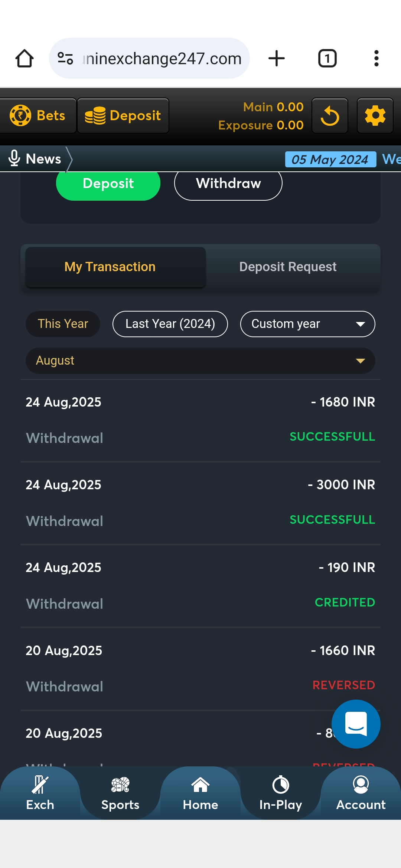Refresh balance with the reload icon
This screenshot has width=401, height=868.
(x=330, y=116)
